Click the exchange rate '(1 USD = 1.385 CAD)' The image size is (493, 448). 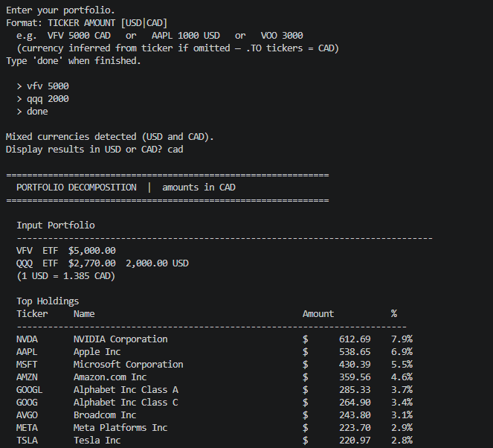pyautogui.click(x=66, y=276)
